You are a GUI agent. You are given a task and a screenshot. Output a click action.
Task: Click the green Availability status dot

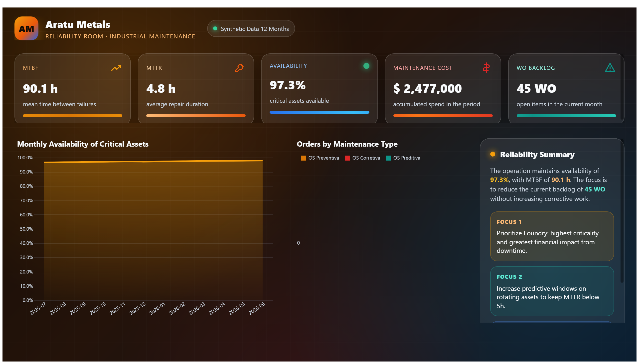366,66
